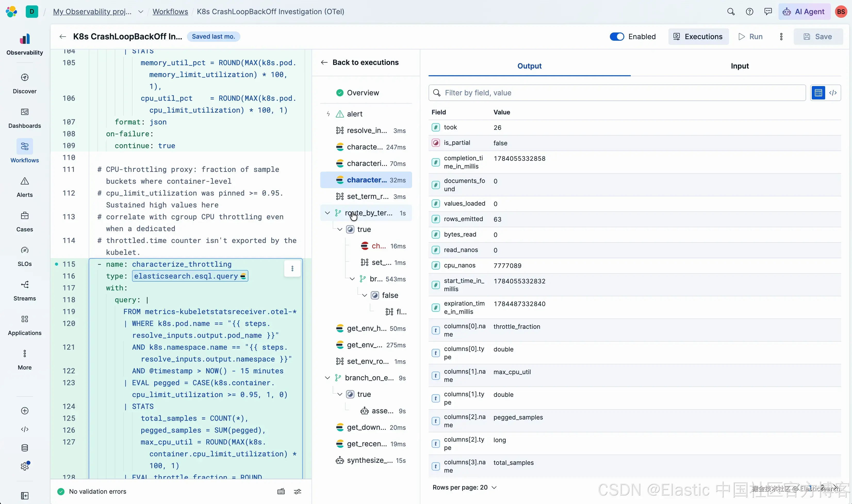
Task: Toggle the workflow Enabled switch
Action: point(617,36)
